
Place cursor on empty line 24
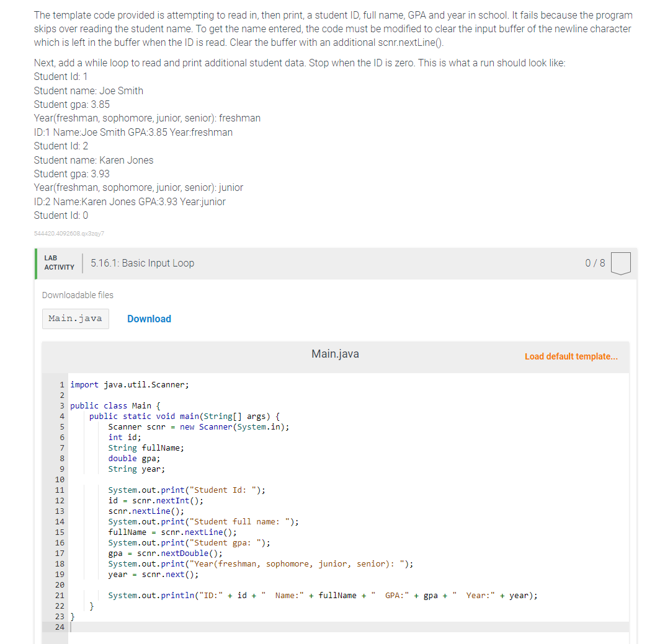349,627
